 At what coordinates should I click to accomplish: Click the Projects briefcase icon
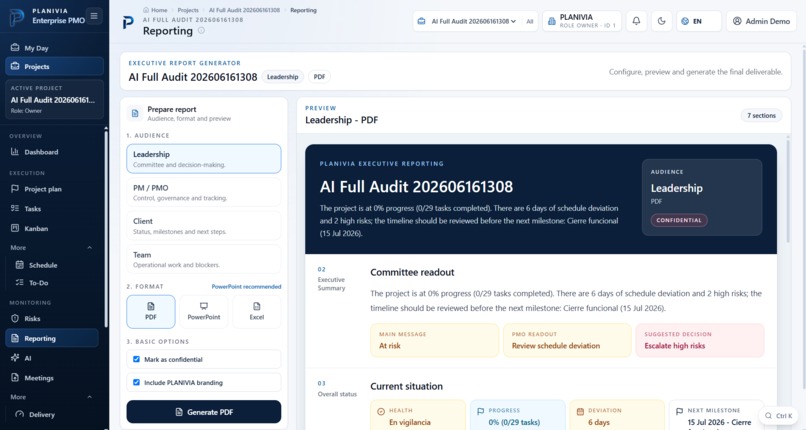click(15, 66)
